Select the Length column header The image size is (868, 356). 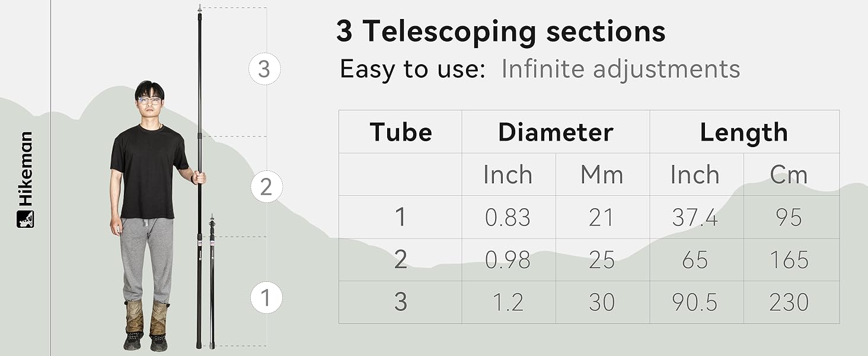[x=743, y=132]
